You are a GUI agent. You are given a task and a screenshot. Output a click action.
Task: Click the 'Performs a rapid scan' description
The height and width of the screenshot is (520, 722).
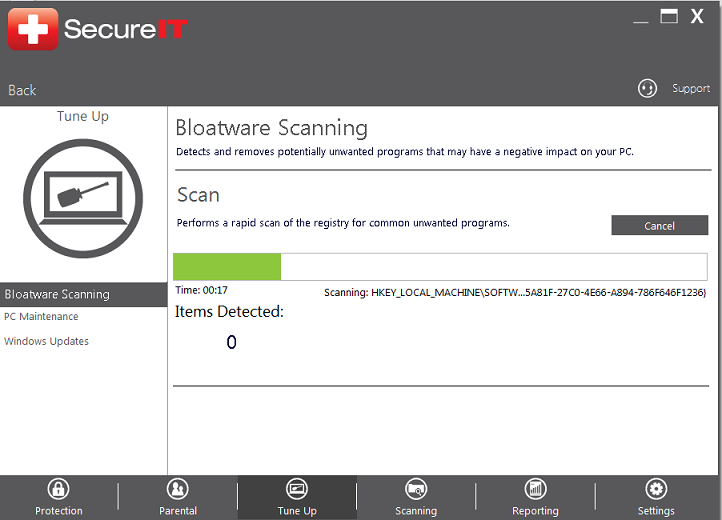(343, 223)
